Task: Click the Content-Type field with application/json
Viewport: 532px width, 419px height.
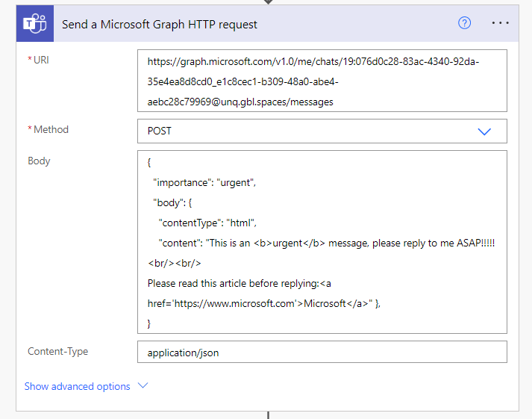Action: pyautogui.click(x=322, y=352)
